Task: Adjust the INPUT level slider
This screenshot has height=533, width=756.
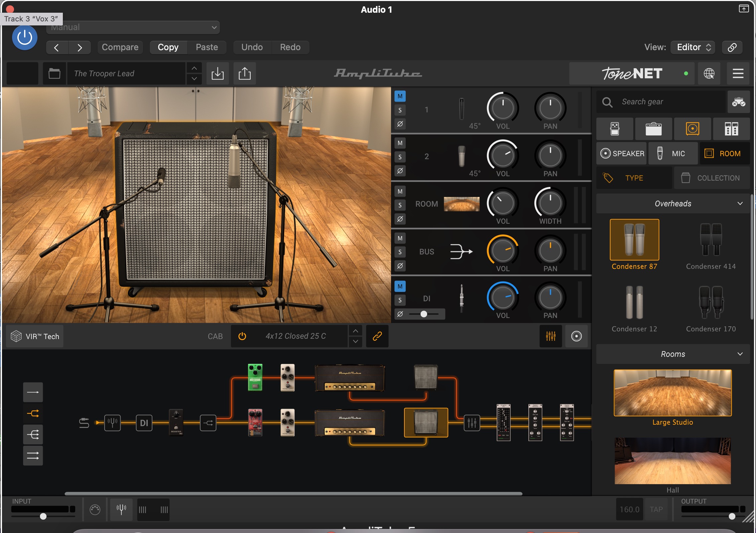Action: 43,516
